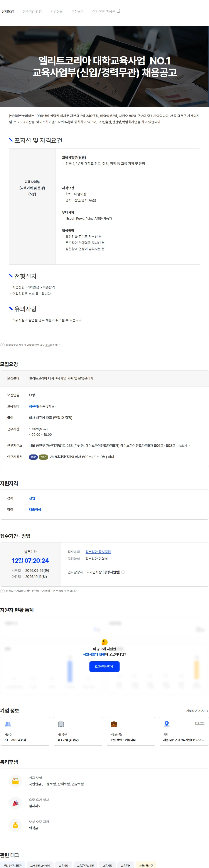Click the 잡코리아 이력서 application form text
The width and height of the screenshot is (209, 868).
96,559
